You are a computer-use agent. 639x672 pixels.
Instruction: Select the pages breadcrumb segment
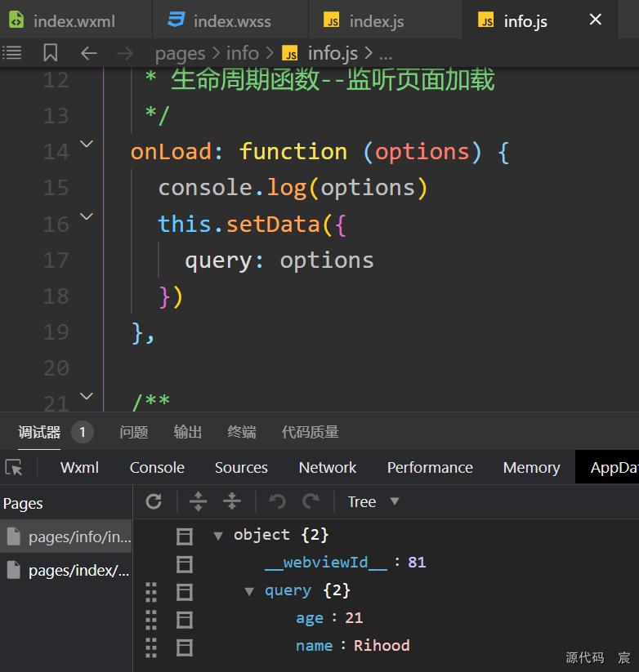pos(180,54)
